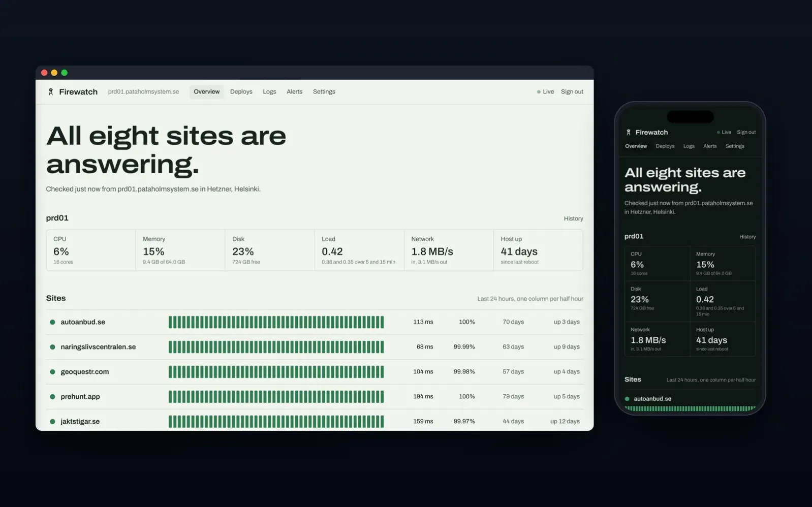Viewport: 812px width, 507px height.
Task: Select Alerts tab on the phone
Action: coord(710,146)
